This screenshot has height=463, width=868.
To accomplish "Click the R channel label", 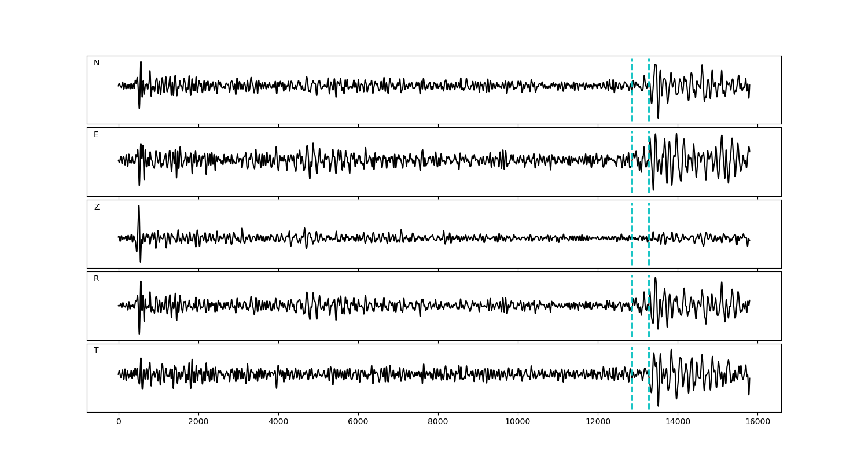I will pos(97,279).
